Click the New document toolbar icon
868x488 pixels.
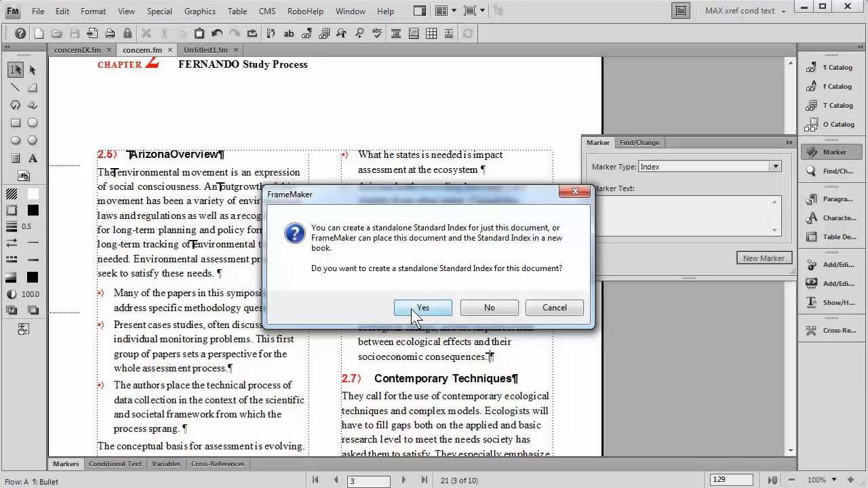39,33
